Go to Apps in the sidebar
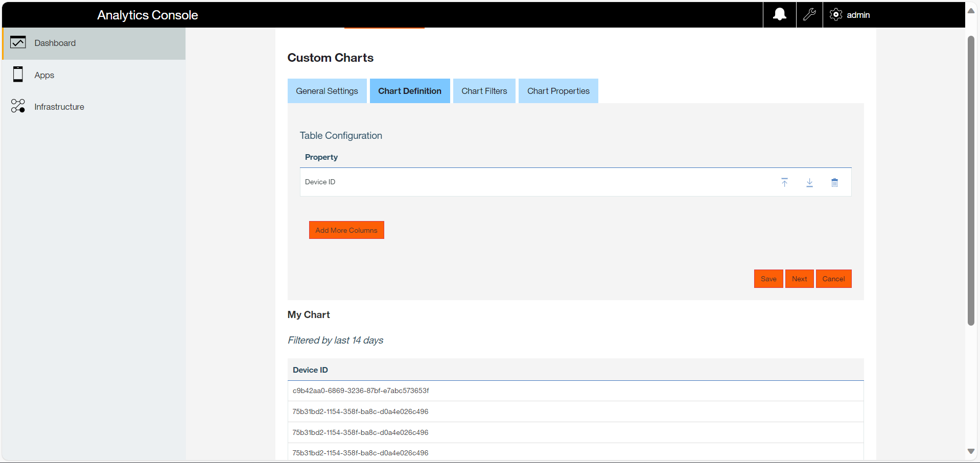This screenshot has height=463, width=980. click(94, 75)
